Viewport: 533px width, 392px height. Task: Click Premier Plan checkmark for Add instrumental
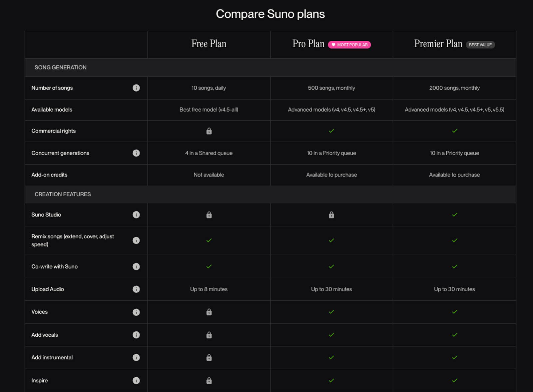455,357
